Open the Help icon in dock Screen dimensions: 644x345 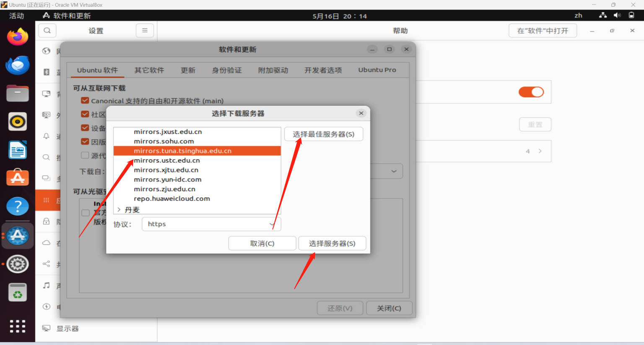click(x=18, y=206)
